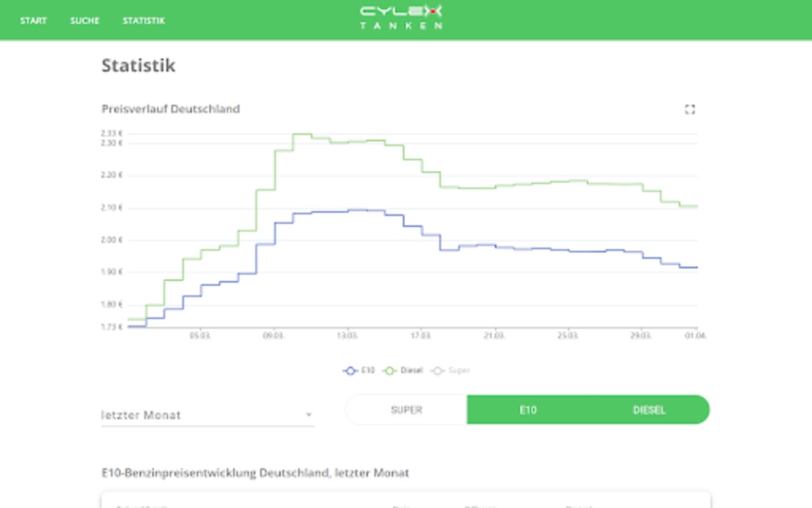The image size is (812, 508).
Task: Click the 2.10 € axis label
Action: tap(112, 208)
